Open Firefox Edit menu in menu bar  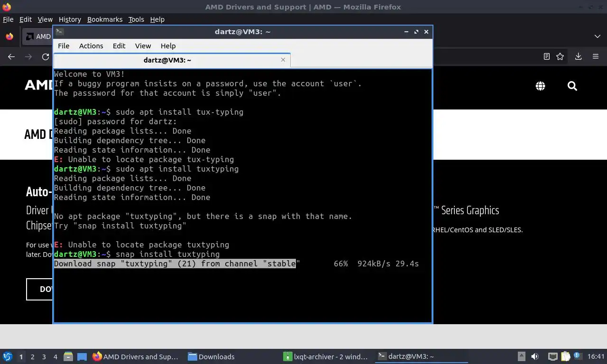[26, 19]
